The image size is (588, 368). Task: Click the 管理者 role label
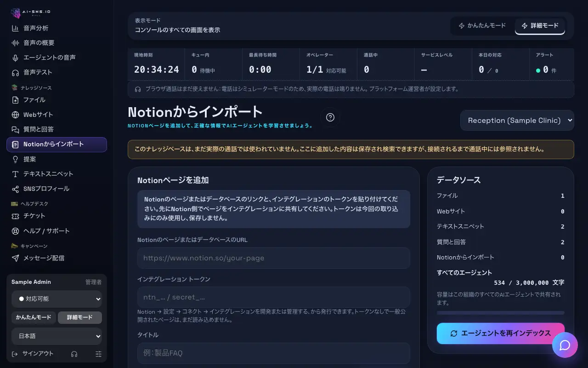click(94, 282)
